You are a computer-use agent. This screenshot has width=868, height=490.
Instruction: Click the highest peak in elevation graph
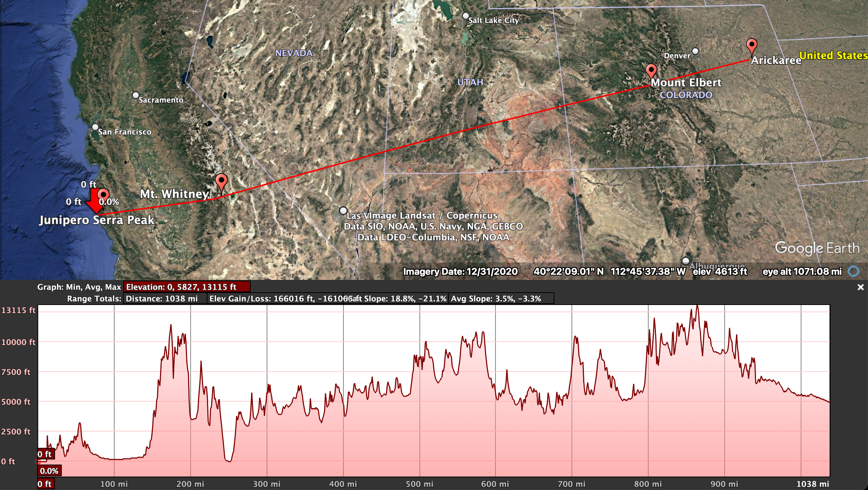click(x=697, y=306)
